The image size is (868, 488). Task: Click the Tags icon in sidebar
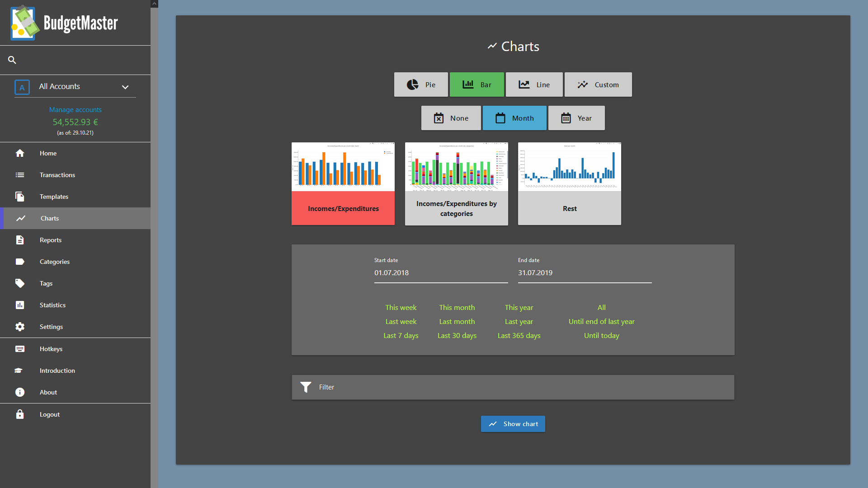click(x=20, y=283)
